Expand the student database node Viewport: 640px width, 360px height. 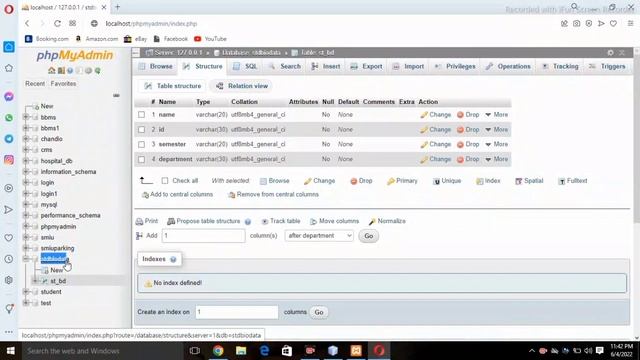(26, 292)
